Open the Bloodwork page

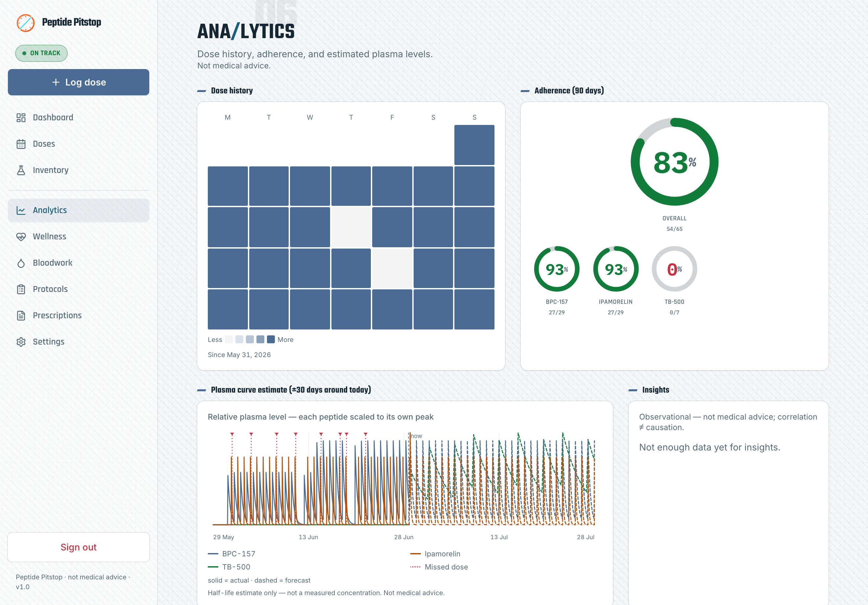click(x=79, y=263)
